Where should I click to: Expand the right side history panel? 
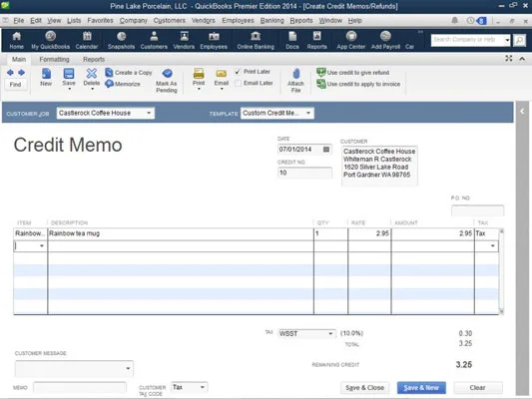522,111
